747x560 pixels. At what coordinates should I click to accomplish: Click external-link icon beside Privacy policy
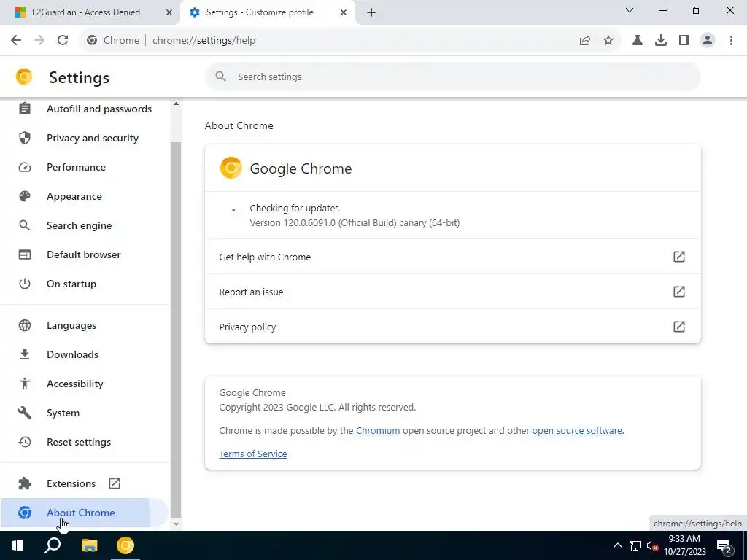[x=679, y=327]
